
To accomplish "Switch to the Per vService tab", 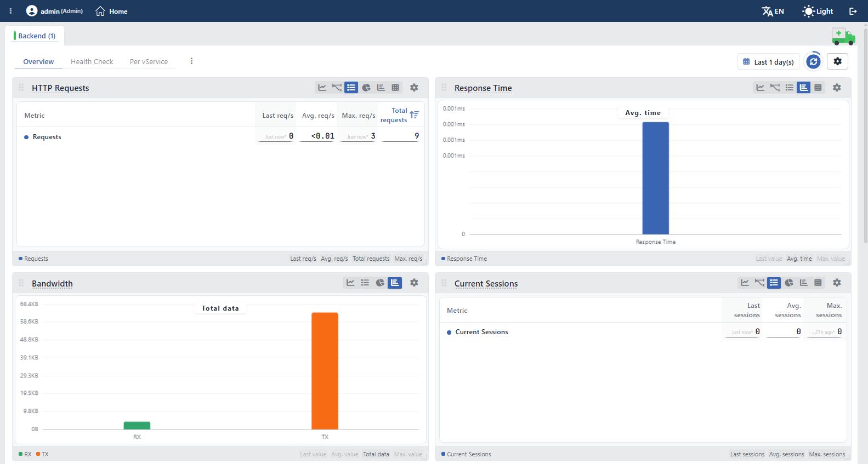I will coord(149,62).
